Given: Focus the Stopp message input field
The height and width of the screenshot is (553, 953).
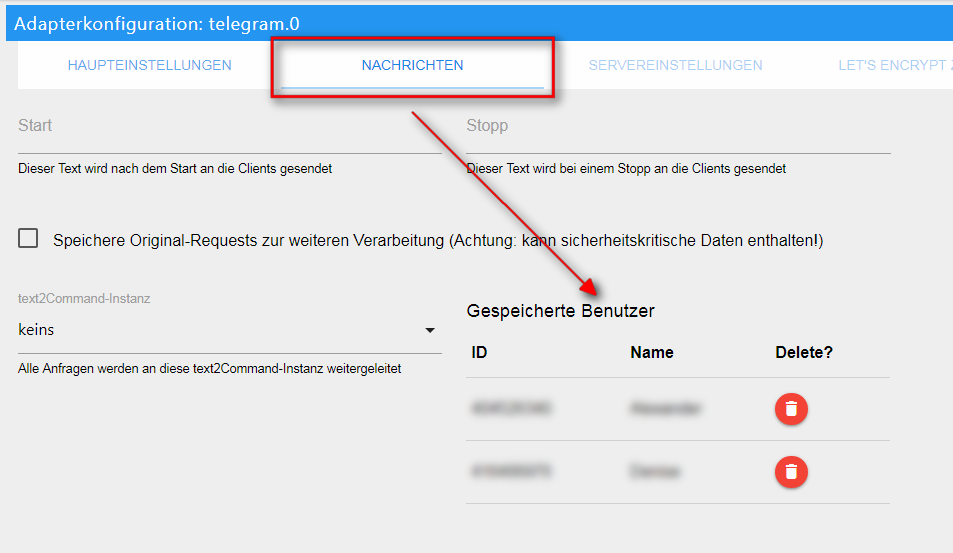Looking at the screenshot, I should pyautogui.click(x=678, y=131).
